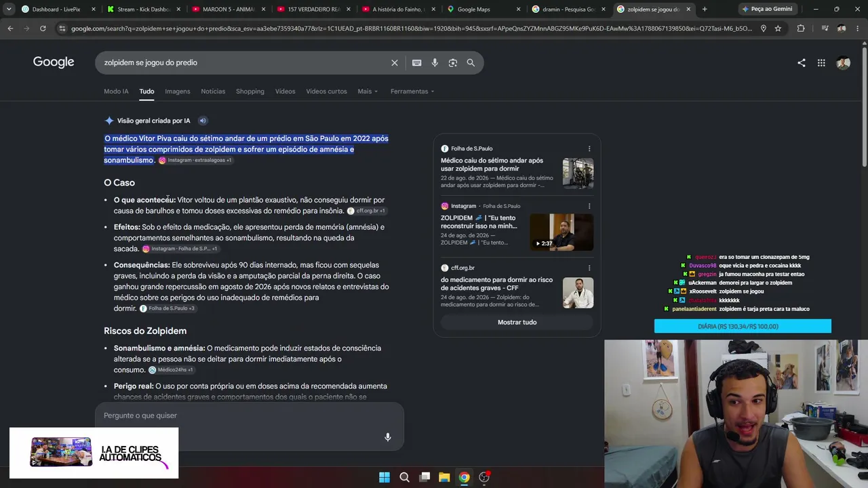Click the 'IA de Clipes Automáticos' banner
The height and width of the screenshot is (488, 868).
pyautogui.click(x=94, y=453)
